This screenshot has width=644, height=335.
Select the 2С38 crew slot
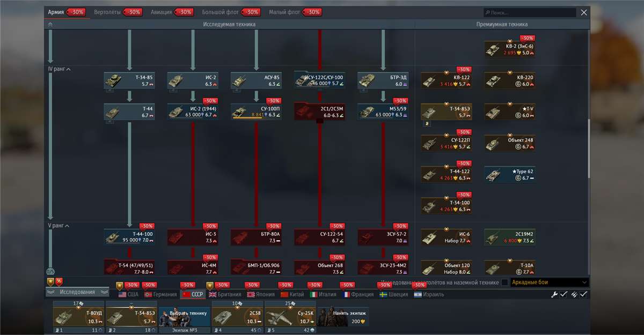point(237,317)
